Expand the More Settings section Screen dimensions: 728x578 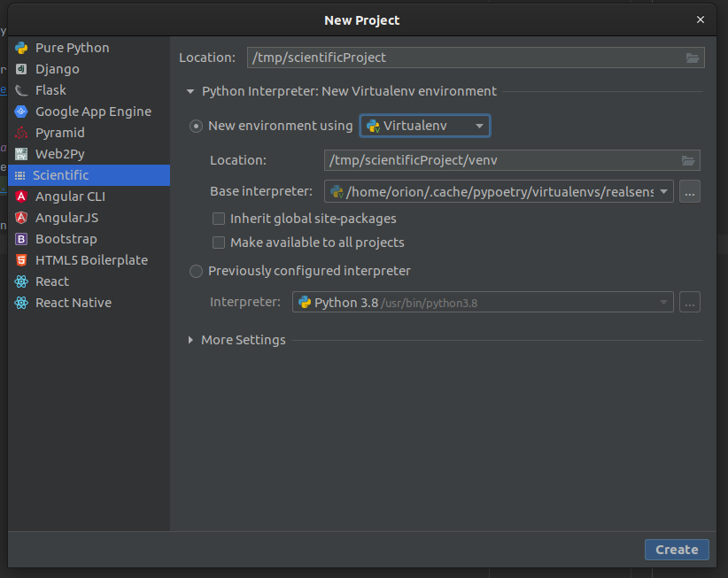(x=190, y=340)
